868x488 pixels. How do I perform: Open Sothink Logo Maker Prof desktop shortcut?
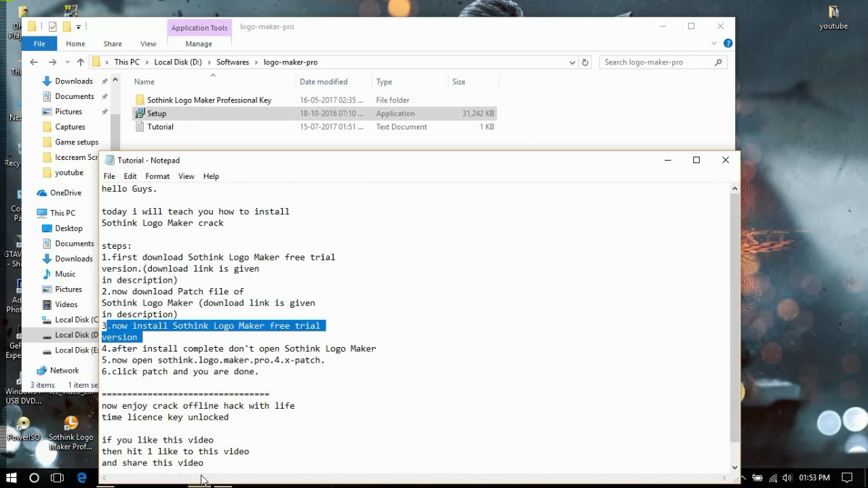coord(71,433)
